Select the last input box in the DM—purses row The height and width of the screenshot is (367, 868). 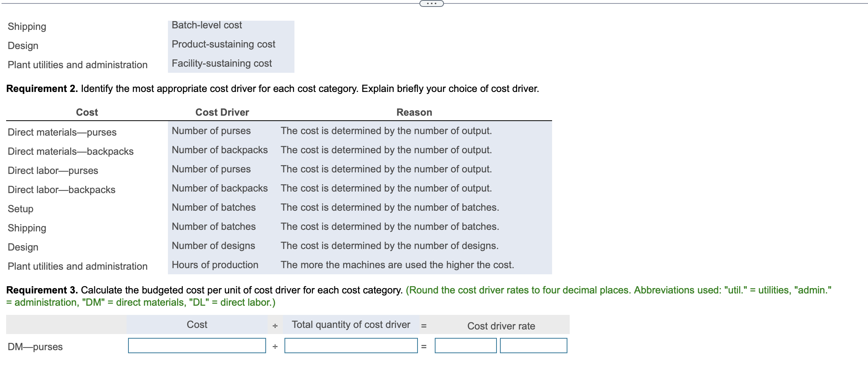[534, 346]
